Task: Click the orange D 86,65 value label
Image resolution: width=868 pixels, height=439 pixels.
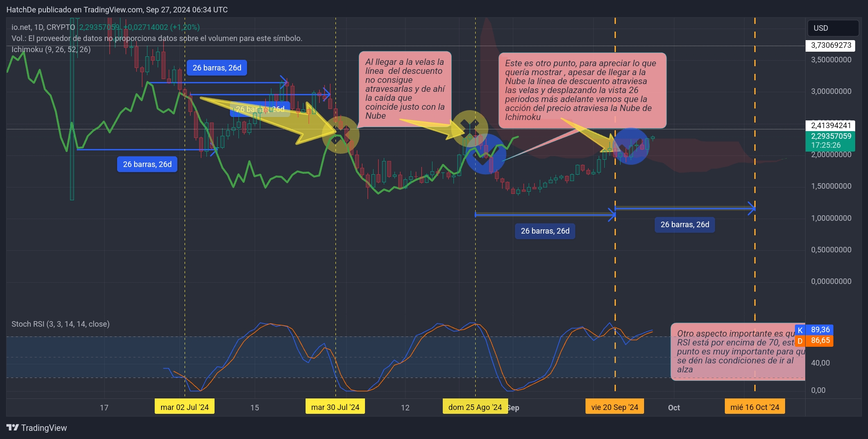Action: (814, 341)
